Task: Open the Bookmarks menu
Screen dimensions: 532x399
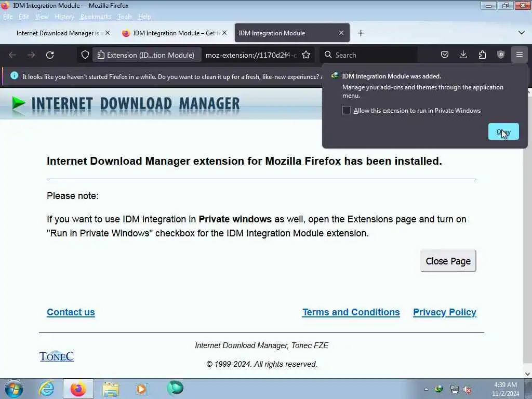Action: [x=96, y=17]
